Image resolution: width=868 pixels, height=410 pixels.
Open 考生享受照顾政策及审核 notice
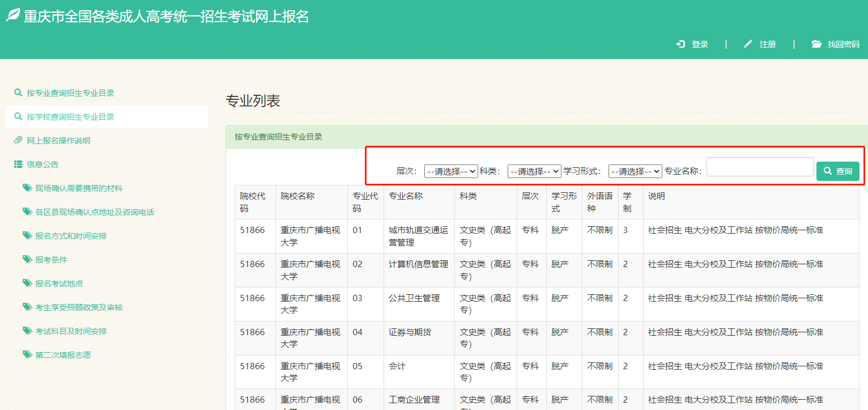(79, 307)
